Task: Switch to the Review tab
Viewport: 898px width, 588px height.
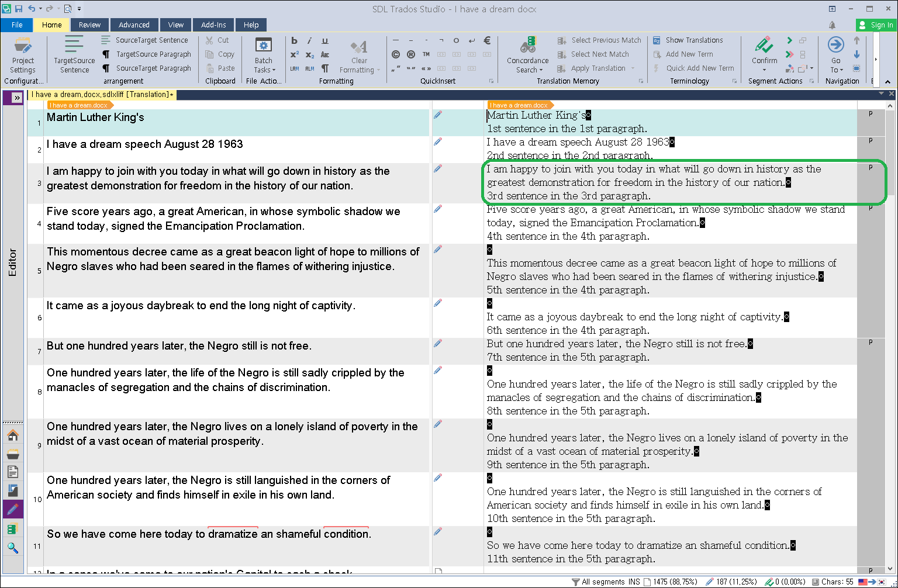Action: click(89, 25)
